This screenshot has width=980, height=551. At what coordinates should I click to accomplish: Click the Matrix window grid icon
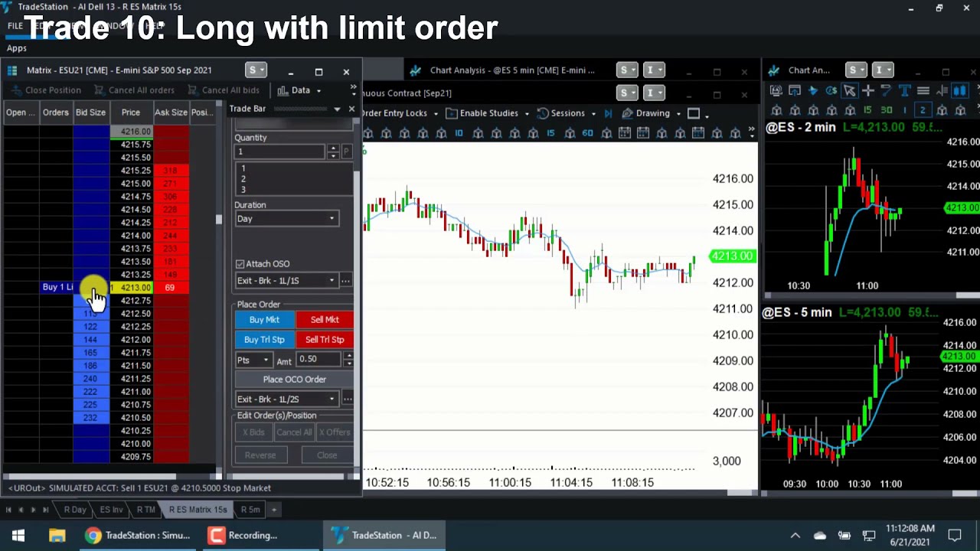(x=12, y=70)
